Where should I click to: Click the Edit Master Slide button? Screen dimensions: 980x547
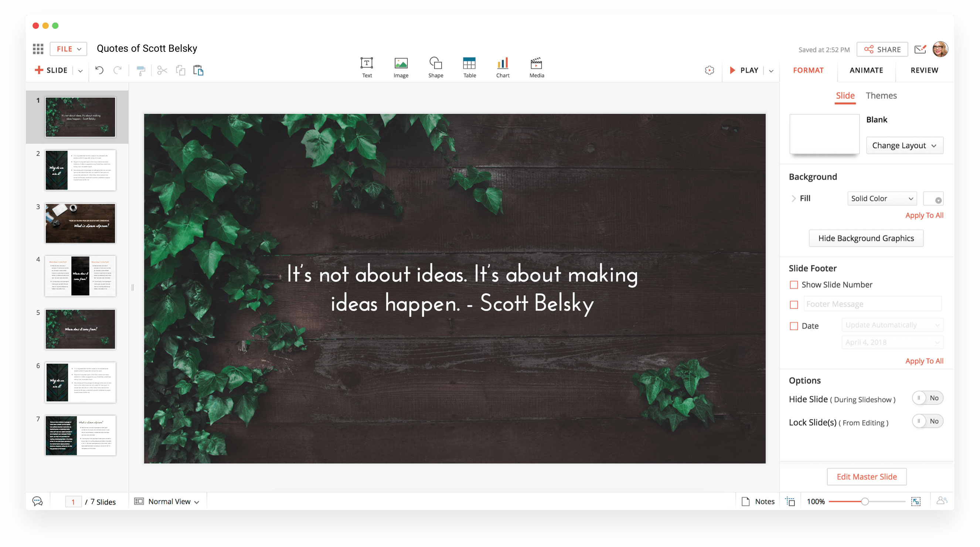(866, 476)
